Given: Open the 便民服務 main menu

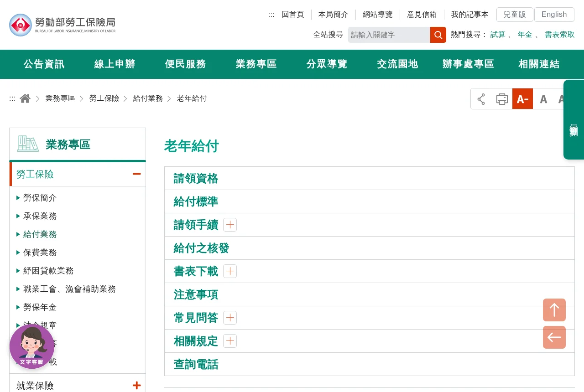Looking at the screenshot, I should [186, 64].
